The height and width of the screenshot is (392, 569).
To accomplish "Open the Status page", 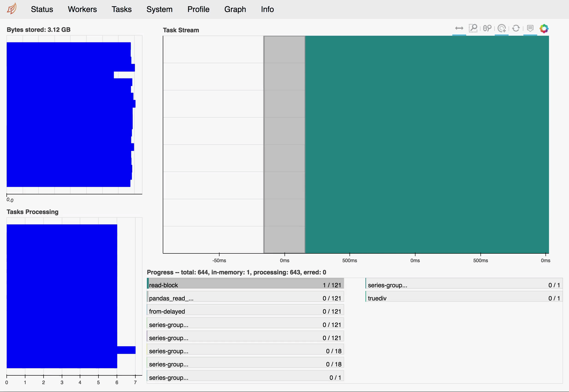I will pyautogui.click(x=42, y=9).
